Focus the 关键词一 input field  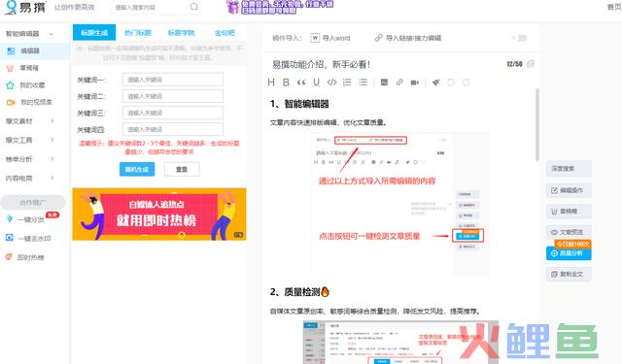[x=173, y=80]
